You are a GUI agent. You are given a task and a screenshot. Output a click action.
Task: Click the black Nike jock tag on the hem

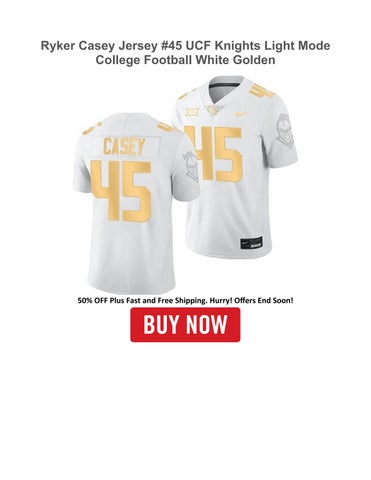point(251,242)
